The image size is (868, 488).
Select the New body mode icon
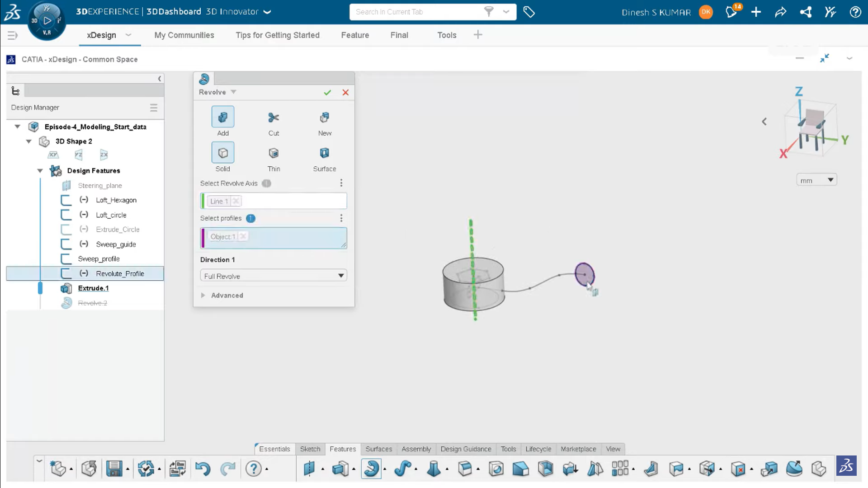(x=325, y=117)
